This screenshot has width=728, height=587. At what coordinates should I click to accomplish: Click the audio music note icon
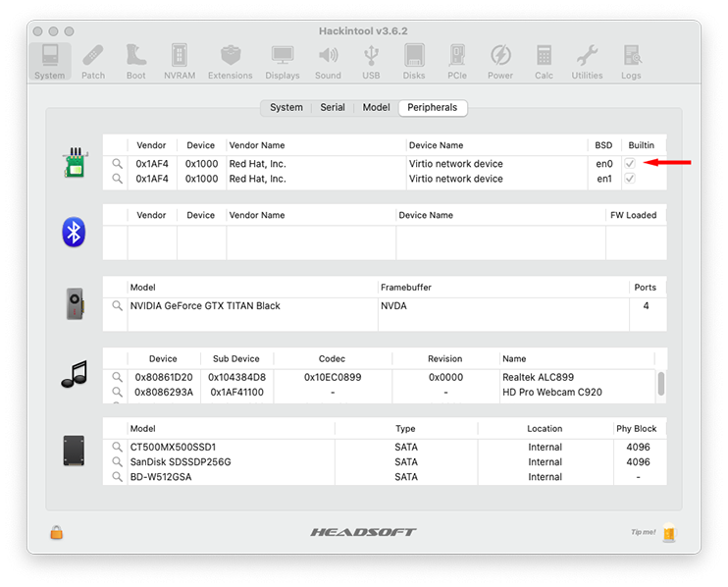75,374
